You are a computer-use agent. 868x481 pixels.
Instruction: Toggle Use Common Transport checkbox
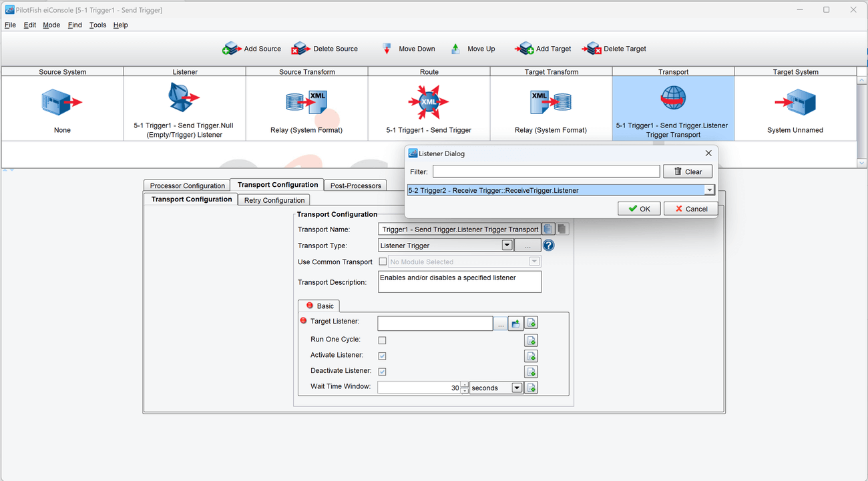click(383, 262)
